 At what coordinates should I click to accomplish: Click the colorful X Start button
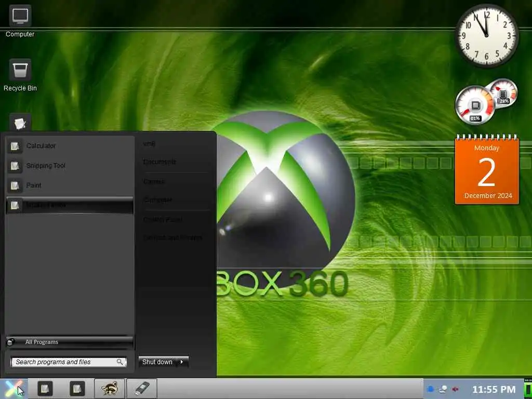click(x=14, y=389)
